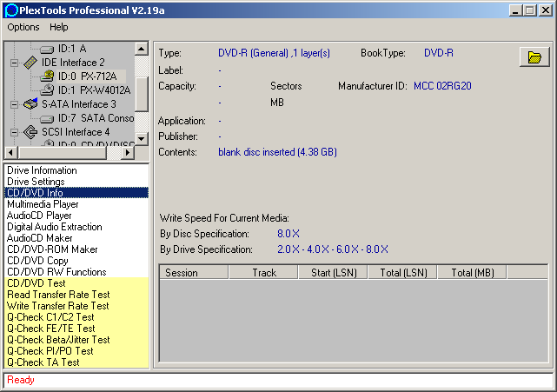Viewport: 557px width, 392px height.
Task: Select the IDE Interface 2 label
Action: point(73,63)
